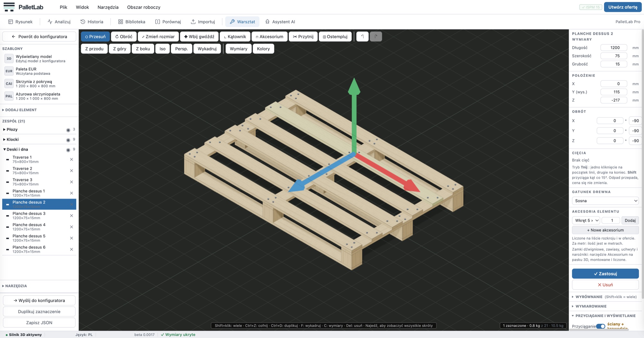Viewport: 644px width, 338px height.
Task: Set X rotation with its -90 button
Action: [635, 121]
